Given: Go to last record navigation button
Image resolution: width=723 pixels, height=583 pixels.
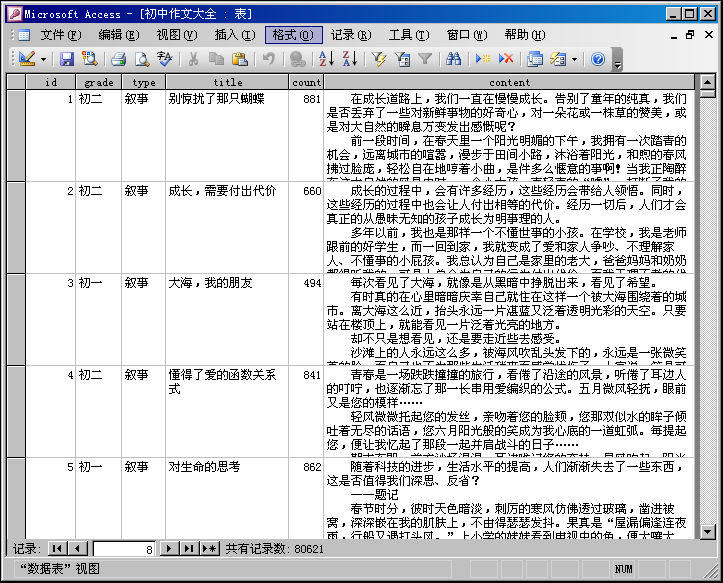Looking at the screenshot, I should click(x=189, y=548).
